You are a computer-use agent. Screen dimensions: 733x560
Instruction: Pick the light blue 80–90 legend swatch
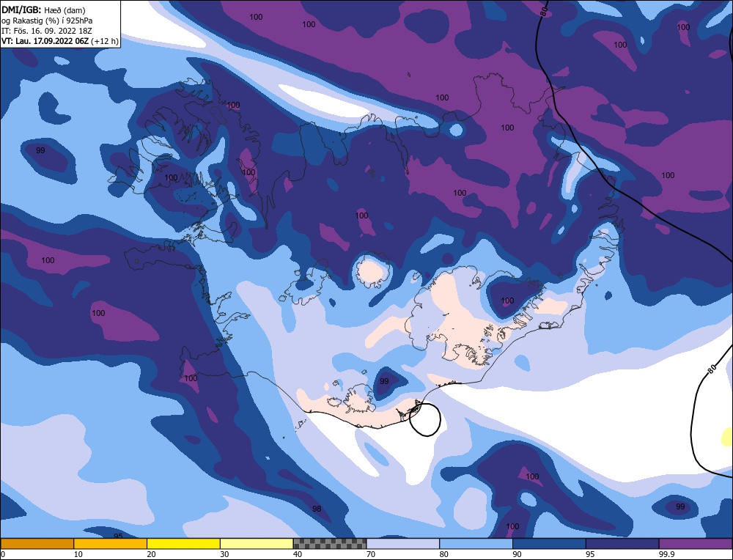pyautogui.click(x=476, y=543)
